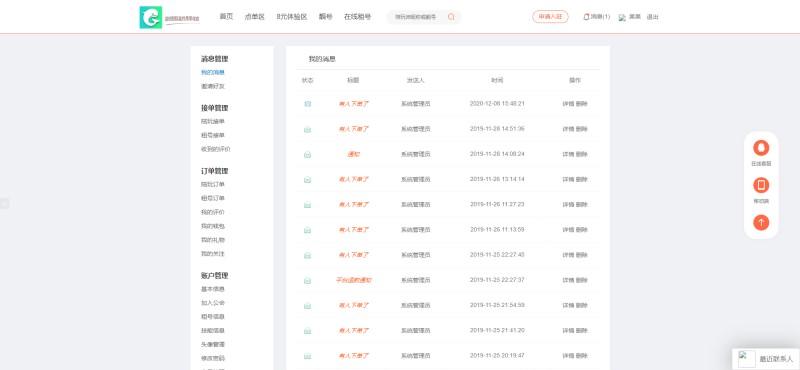Click envelope icon for 2019-11-26 11:13:59 message
The image size is (800, 370).
(x=307, y=230)
